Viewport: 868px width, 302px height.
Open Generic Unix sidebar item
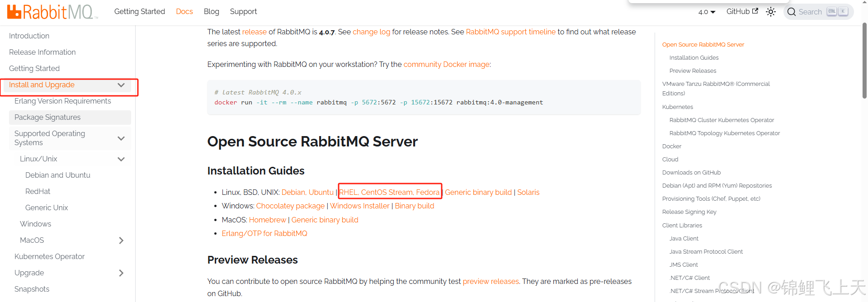coord(47,208)
